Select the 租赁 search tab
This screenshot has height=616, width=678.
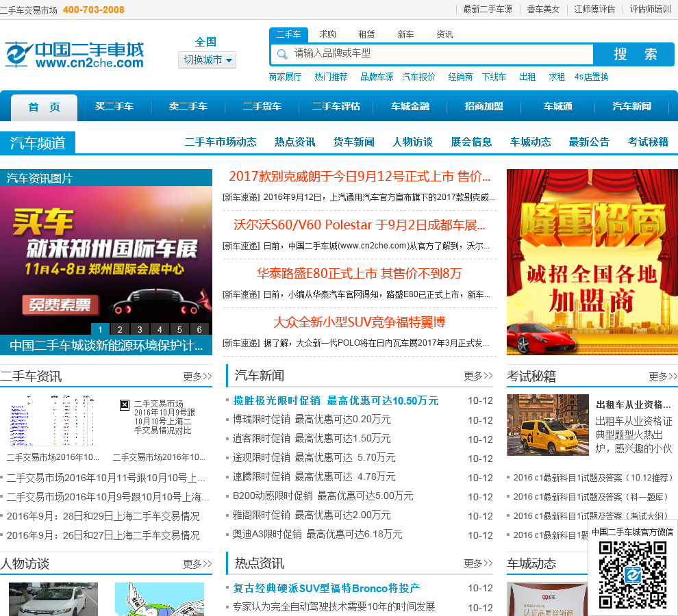click(x=366, y=35)
